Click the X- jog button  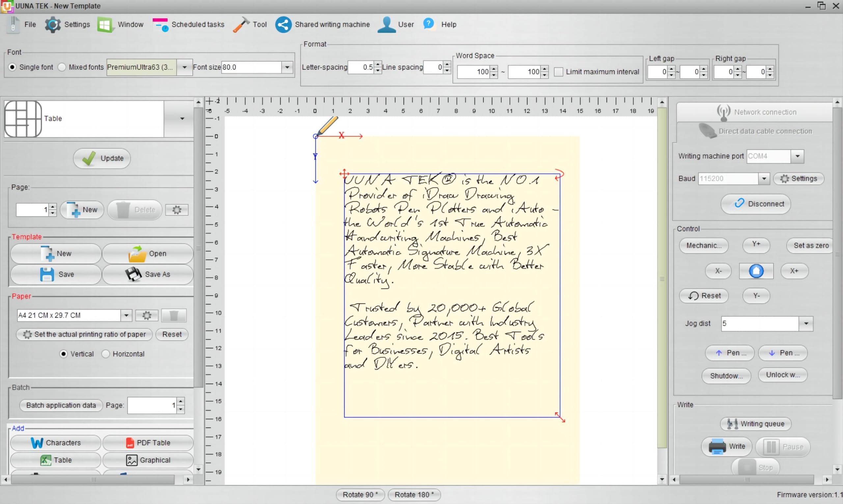(718, 271)
